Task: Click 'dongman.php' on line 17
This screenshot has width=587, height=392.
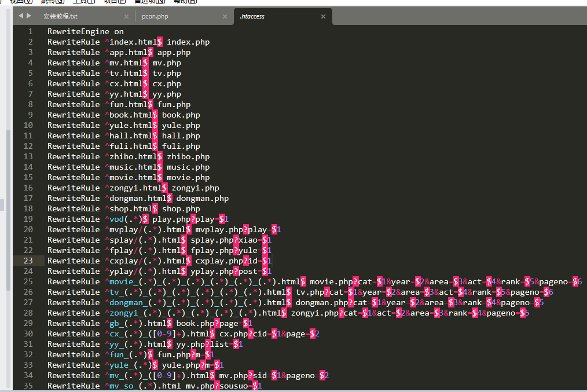Action: (203, 199)
